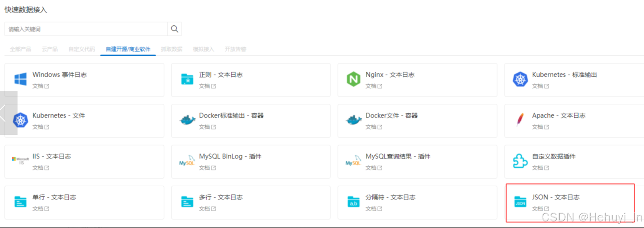Focus the keyword search input field
Image resolution: width=644 pixels, height=228 pixels.
pos(86,29)
